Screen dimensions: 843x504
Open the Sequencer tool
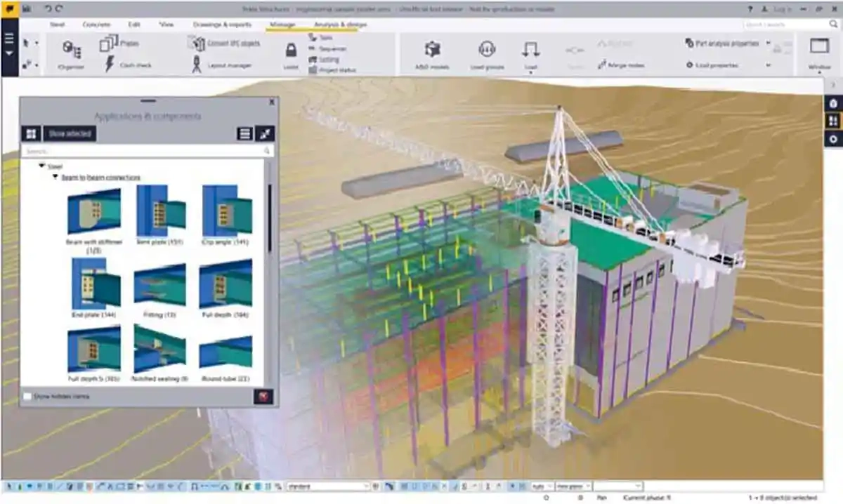tap(327, 48)
